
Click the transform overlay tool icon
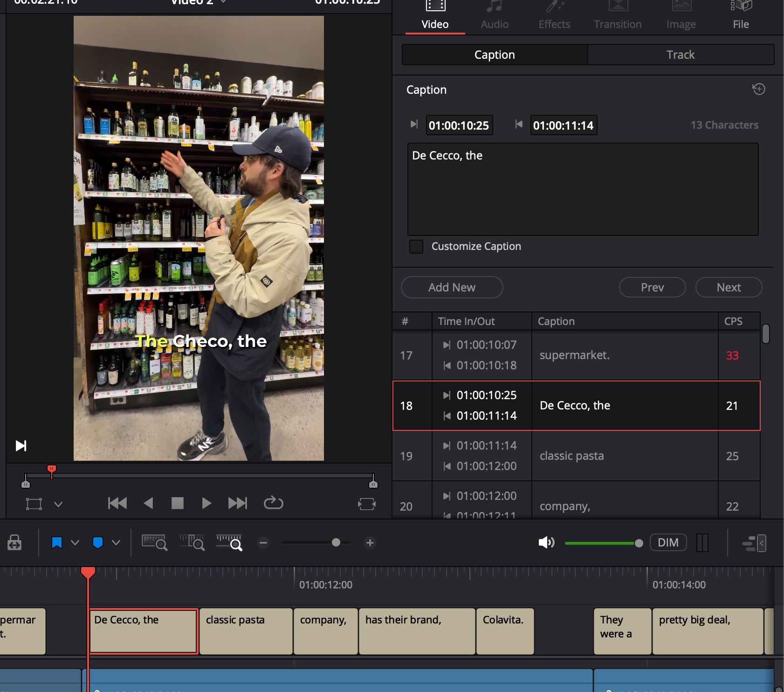click(34, 504)
